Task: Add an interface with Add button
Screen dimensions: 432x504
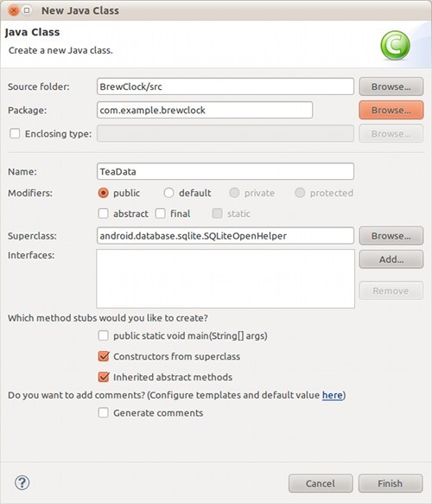Action: [391, 259]
